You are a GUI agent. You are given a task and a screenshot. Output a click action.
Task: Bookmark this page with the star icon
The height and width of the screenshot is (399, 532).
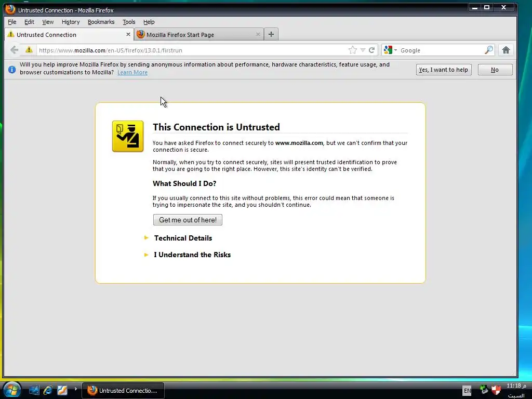(353, 50)
